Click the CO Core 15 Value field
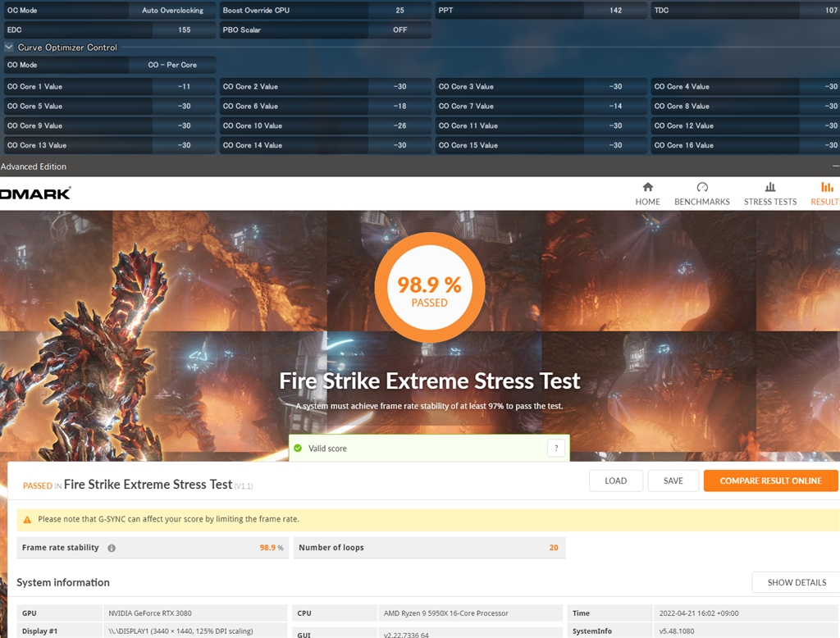The image size is (840, 638). click(615, 145)
